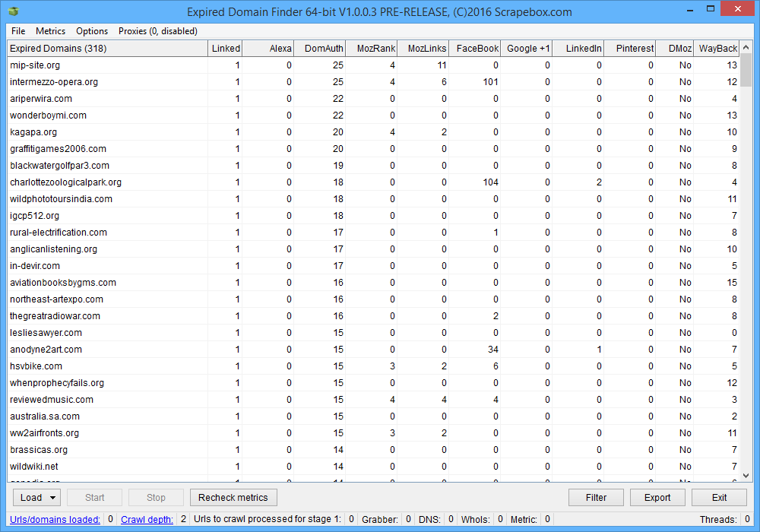Click the Export button
The width and height of the screenshot is (760, 532).
click(657, 498)
